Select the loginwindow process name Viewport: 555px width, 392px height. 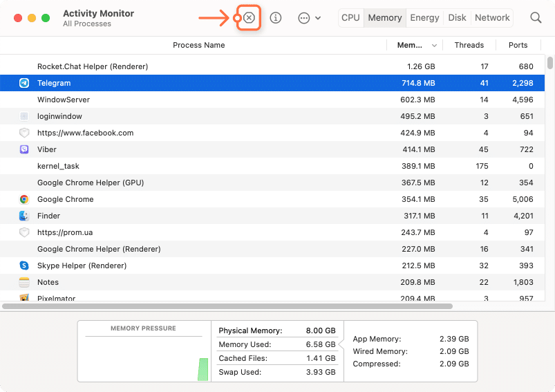point(59,116)
